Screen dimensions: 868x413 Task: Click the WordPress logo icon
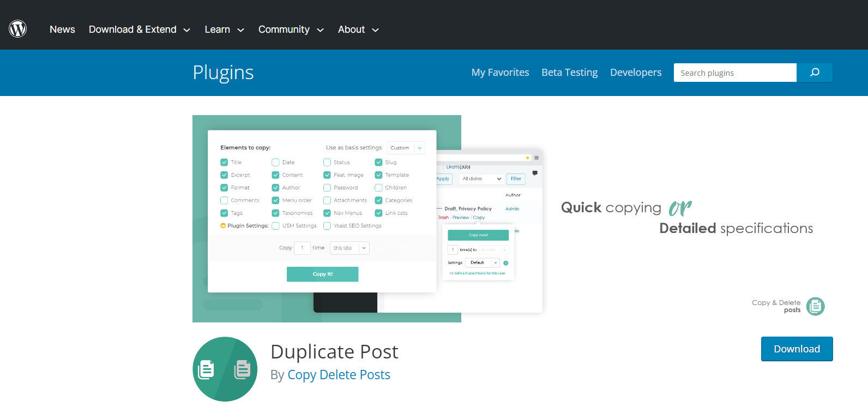tap(18, 29)
